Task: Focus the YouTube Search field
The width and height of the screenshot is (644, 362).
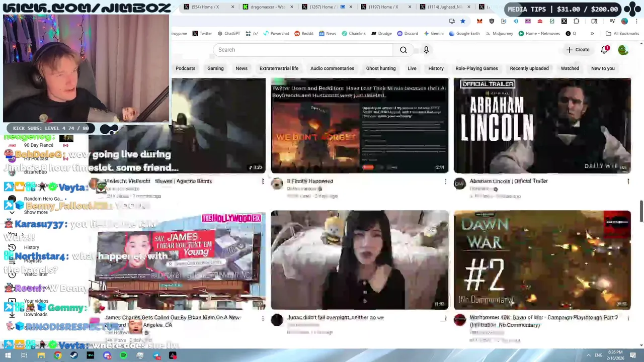Action: point(303,50)
